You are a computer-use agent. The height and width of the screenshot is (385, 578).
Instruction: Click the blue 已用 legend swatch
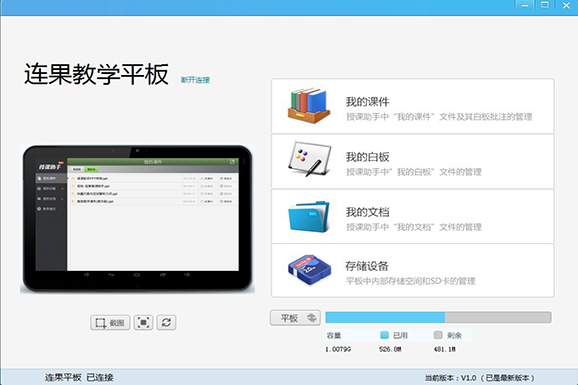[384, 335]
